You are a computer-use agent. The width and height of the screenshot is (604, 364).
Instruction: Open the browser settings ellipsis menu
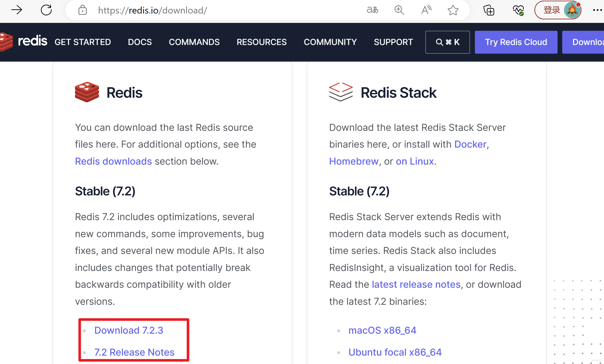(x=597, y=10)
